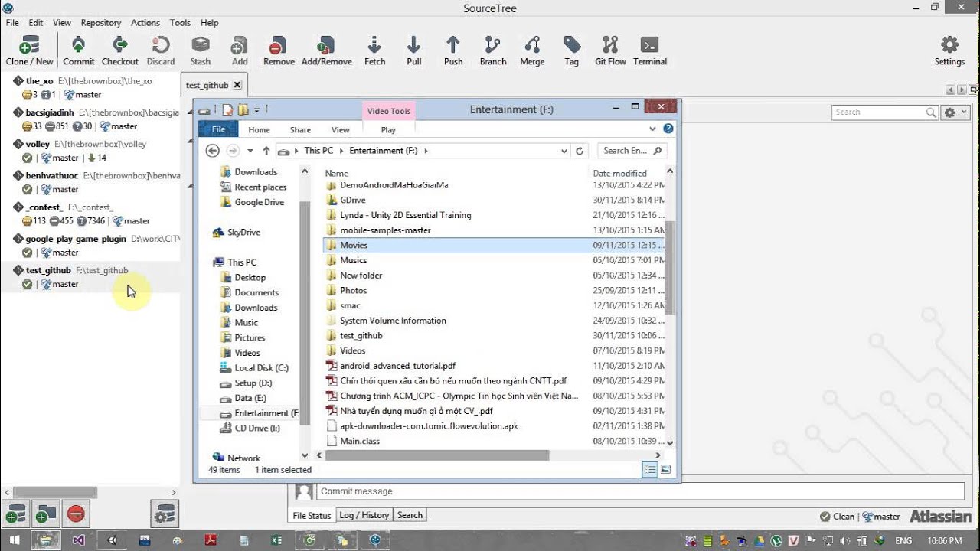Sort by the Date modified column header

pyautogui.click(x=619, y=174)
